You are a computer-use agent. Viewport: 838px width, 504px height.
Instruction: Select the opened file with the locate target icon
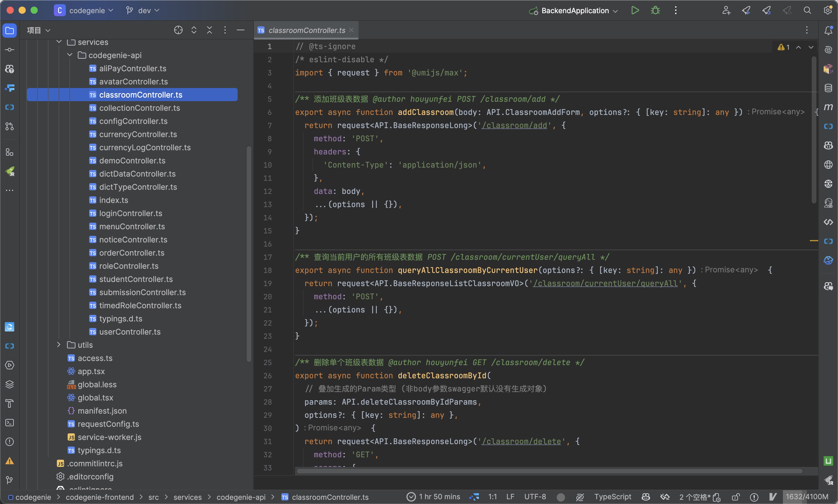[x=178, y=30]
